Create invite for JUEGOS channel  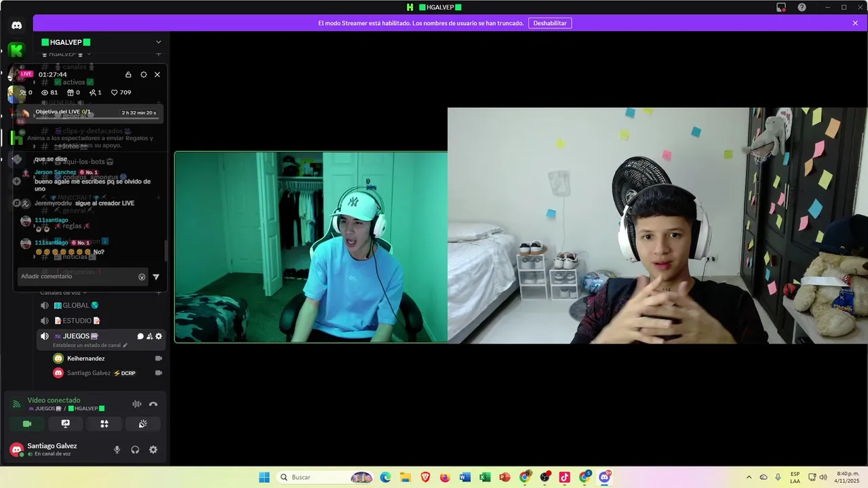150,336
